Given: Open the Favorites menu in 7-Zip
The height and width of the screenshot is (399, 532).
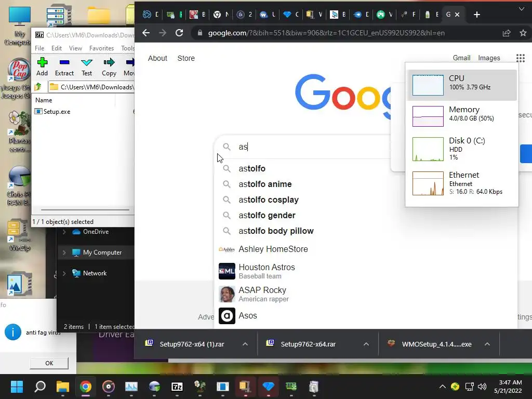Looking at the screenshot, I should click(x=101, y=48).
